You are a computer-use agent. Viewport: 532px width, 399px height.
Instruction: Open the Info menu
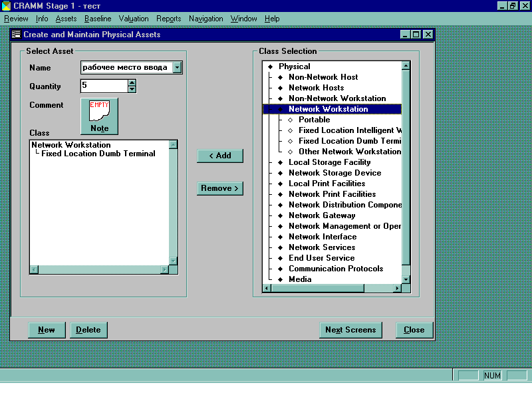(42, 19)
